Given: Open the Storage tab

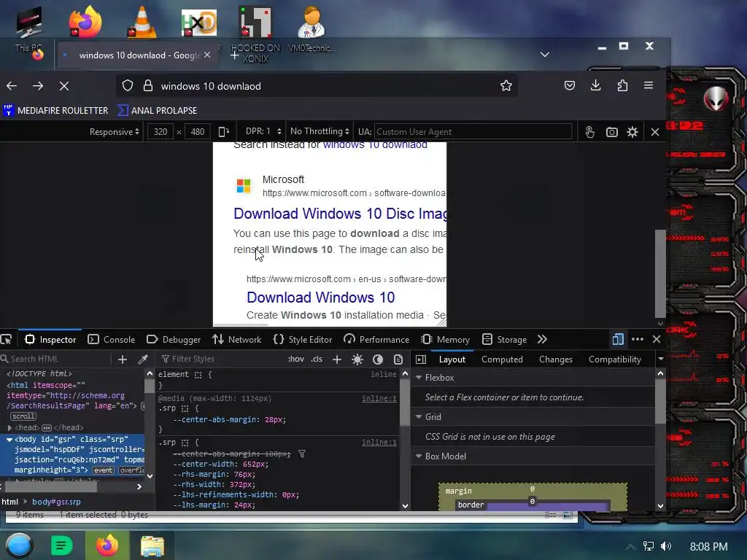Looking at the screenshot, I should (505, 340).
